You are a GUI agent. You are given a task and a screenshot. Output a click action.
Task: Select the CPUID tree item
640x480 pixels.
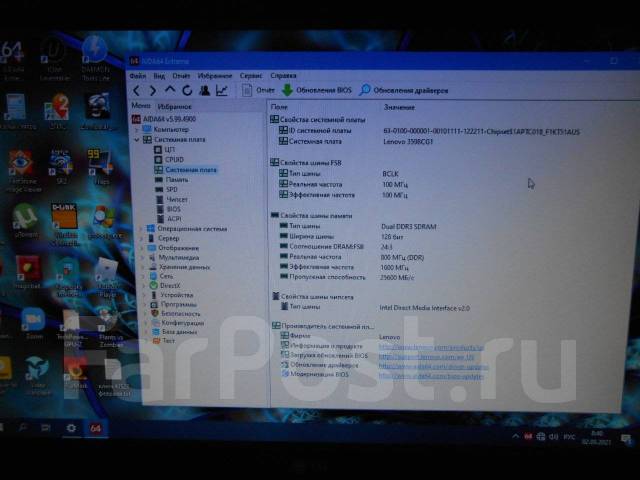click(x=169, y=160)
